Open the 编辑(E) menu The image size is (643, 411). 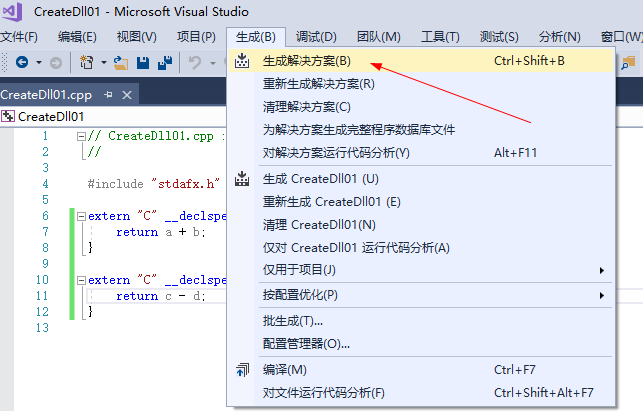click(77, 37)
